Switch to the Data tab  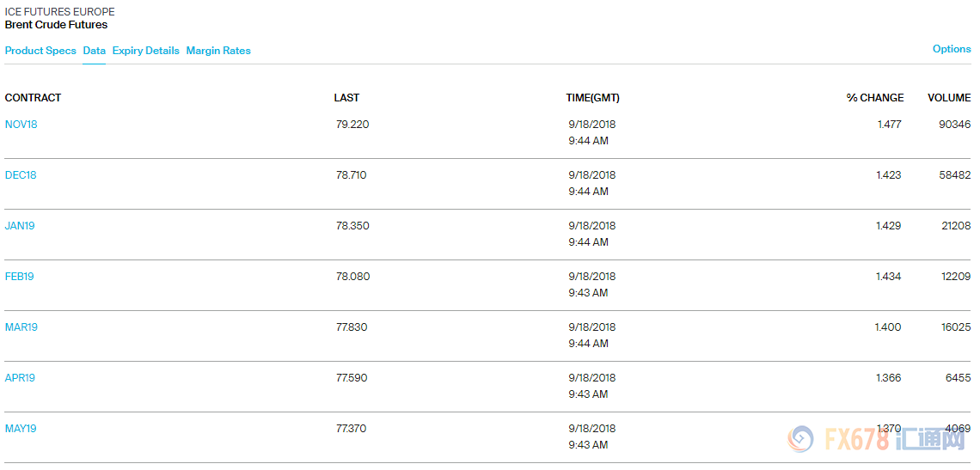pos(95,51)
